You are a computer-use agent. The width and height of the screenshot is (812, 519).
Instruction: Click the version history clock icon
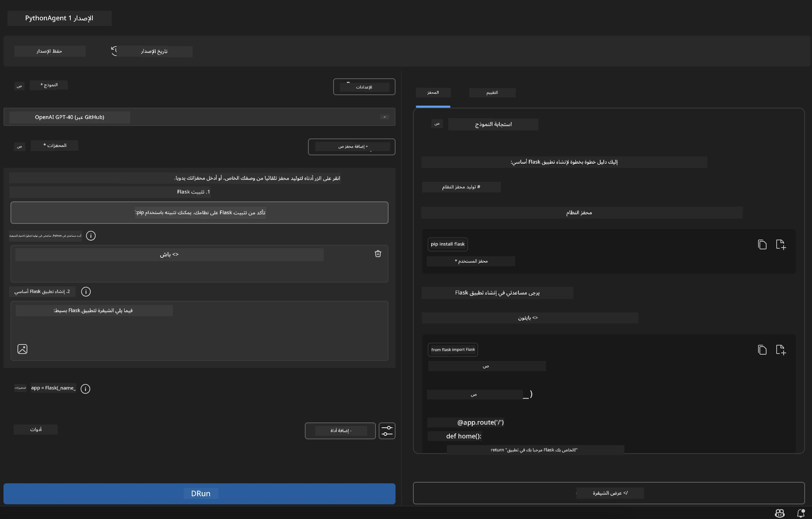point(114,51)
